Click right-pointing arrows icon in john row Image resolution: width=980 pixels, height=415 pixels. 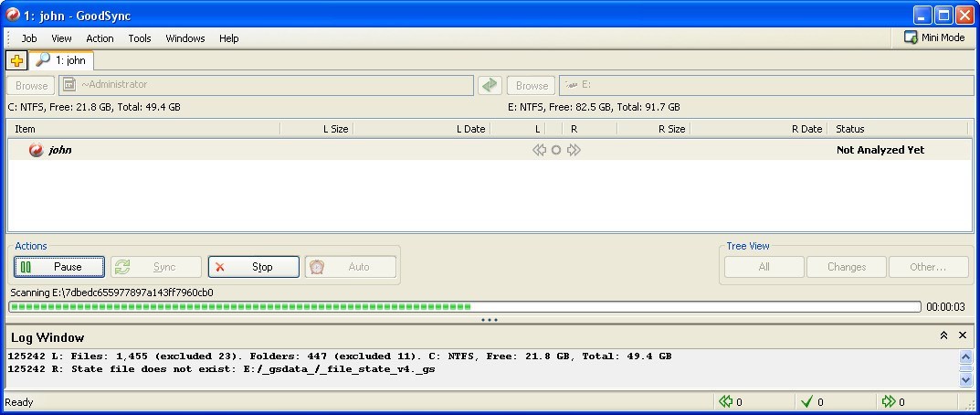574,150
